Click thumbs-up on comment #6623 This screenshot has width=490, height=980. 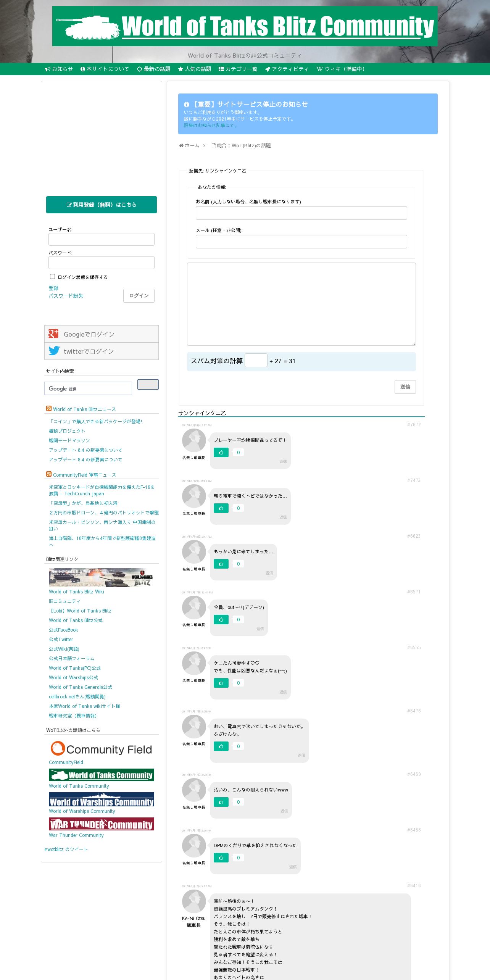pos(221,564)
